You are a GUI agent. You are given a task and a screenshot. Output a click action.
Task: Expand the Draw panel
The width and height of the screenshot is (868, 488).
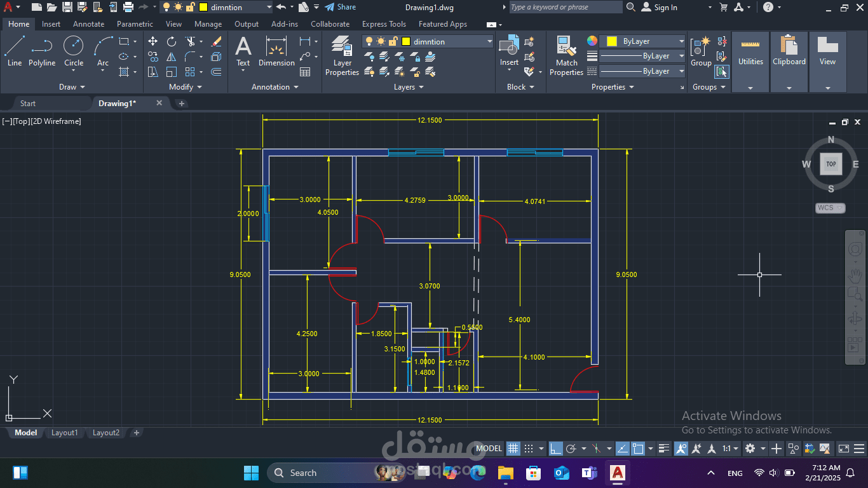click(72, 87)
